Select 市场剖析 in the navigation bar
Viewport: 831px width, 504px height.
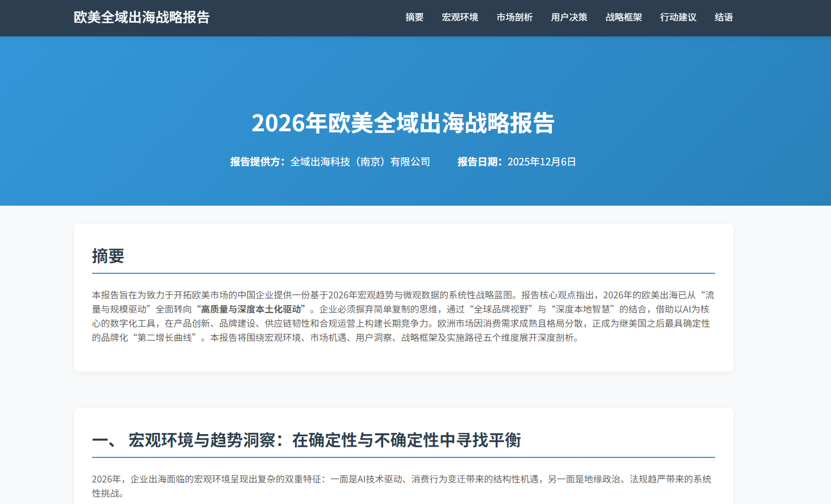click(514, 18)
